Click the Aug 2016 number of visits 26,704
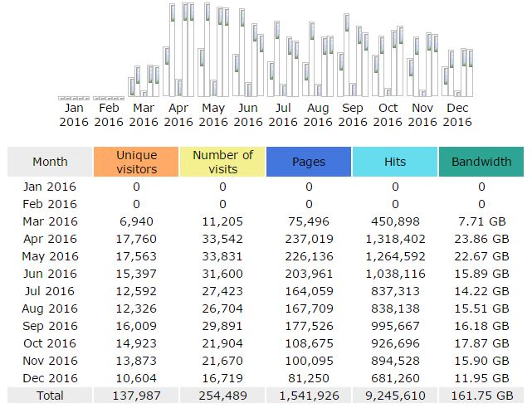 (x=222, y=308)
